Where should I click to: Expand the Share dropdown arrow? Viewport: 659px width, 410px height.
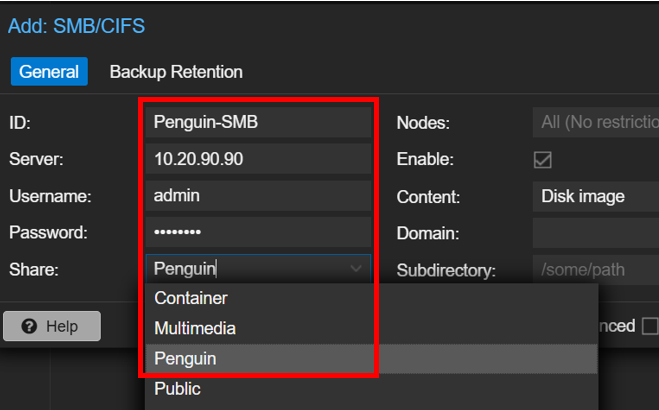pos(356,268)
